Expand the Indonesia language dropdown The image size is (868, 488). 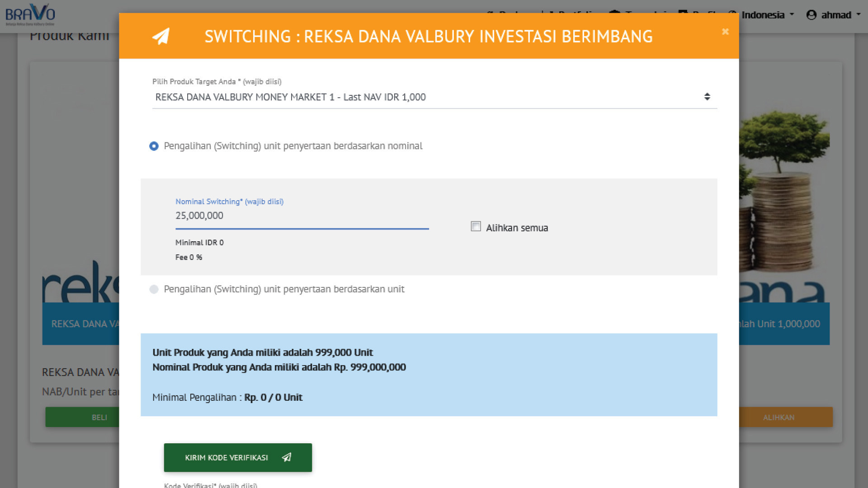click(767, 15)
